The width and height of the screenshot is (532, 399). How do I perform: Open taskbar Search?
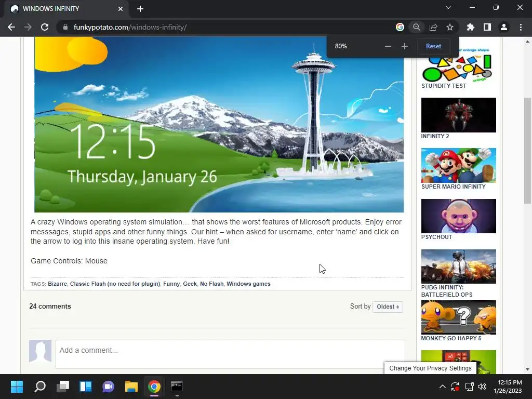(39, 387)
